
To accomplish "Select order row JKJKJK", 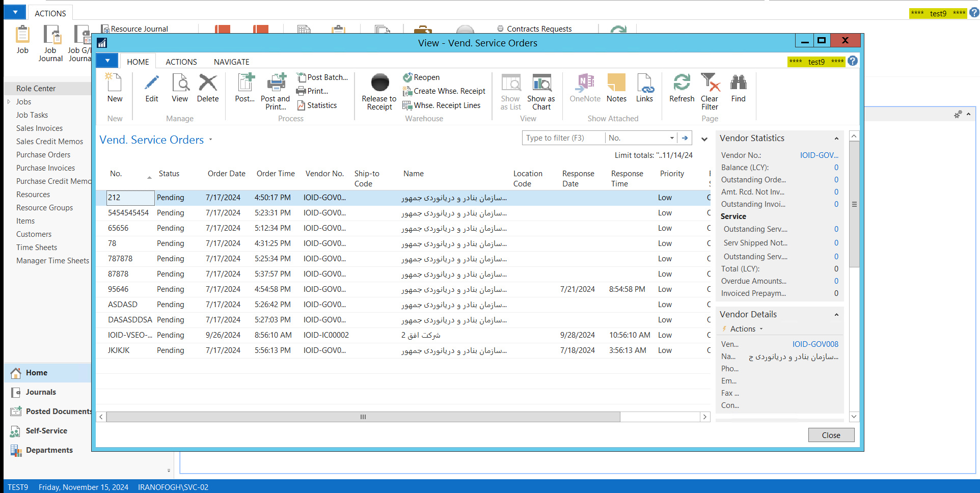I will 403,350.
